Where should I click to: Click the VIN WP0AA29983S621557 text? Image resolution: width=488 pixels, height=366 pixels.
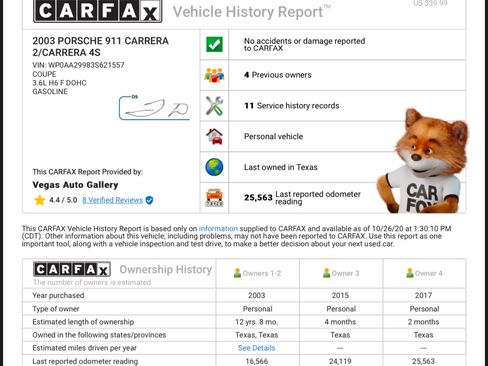(78, 65)
